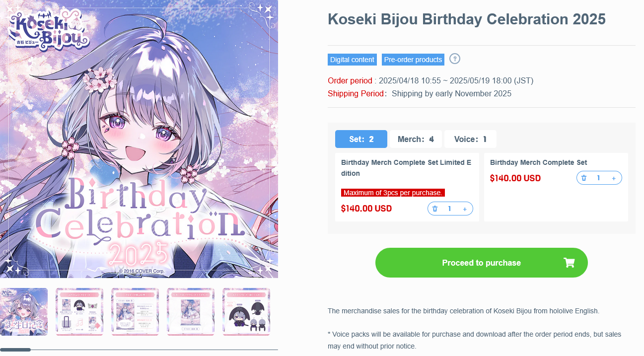This screenshot has width=644, height=356.
Task: Open the first birthday illustration thumbnail
Action: pos(24,312)
